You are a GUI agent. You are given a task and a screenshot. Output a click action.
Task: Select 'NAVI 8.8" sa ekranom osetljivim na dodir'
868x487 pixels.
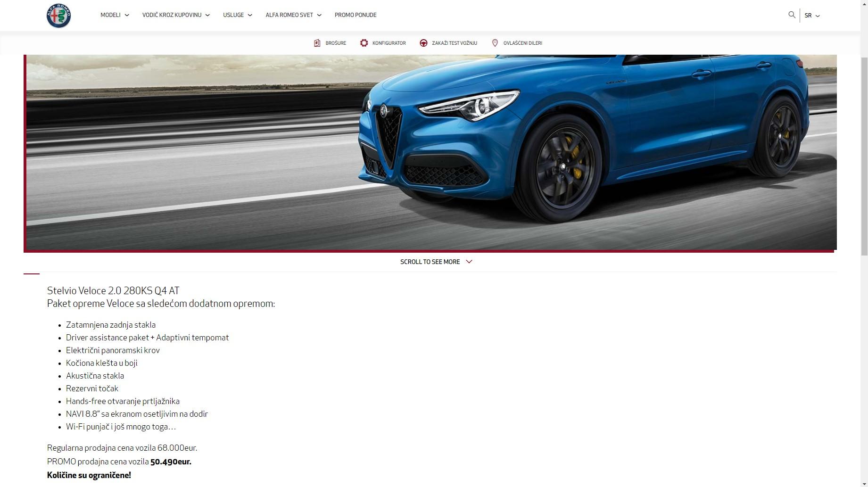(137, 414)
